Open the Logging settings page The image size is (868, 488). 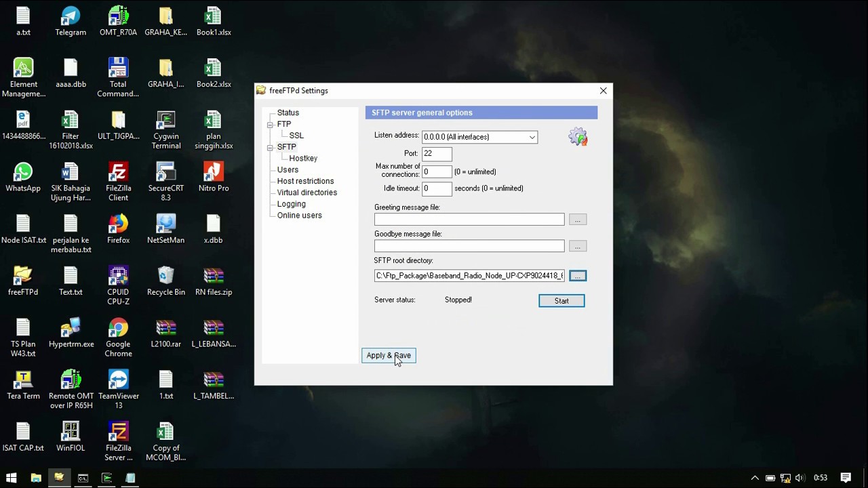(x=291, y=204)
